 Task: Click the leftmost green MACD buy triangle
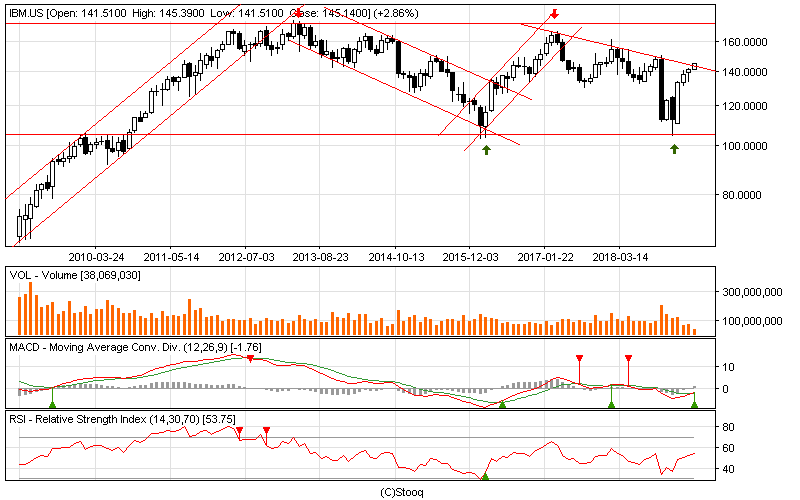click(x=52, y=405)
